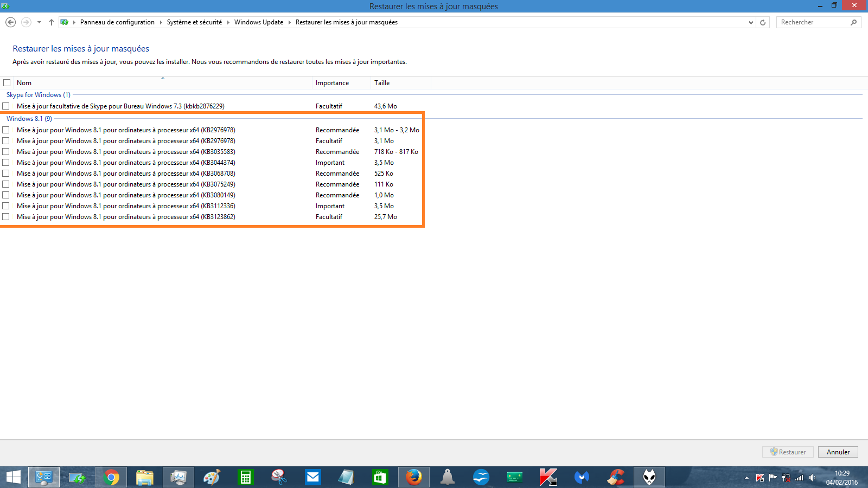The height and width of the screenshot is (488, 868).
Task: Click the back navigation arrow
Action: (x=10, y=22)
